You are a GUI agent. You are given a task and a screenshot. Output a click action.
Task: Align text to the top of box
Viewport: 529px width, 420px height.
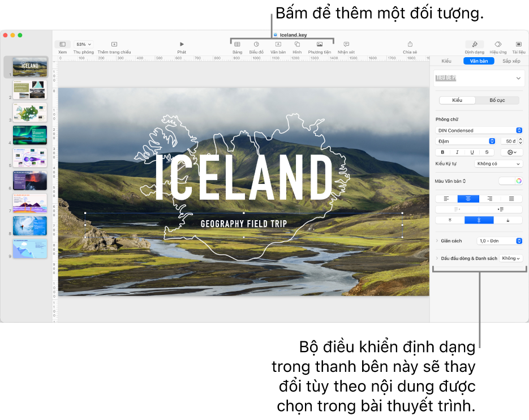click(450, 220)
